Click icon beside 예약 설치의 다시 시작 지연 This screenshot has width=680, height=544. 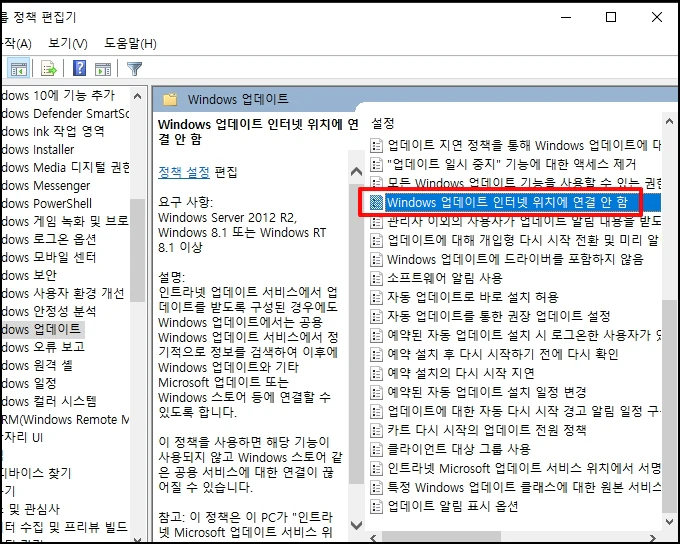point(376,373)
